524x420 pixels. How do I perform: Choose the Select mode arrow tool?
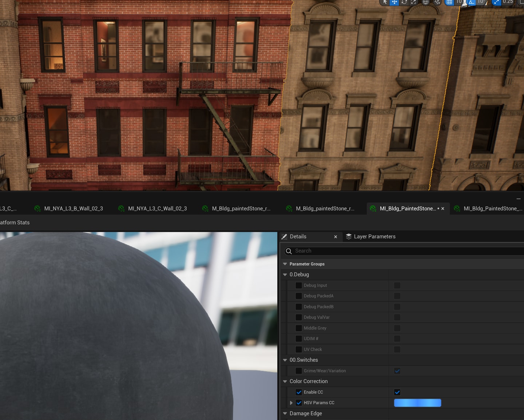click(385, 2)
